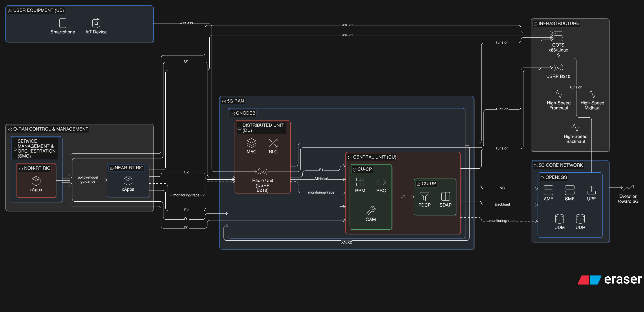
Task: Select the USER EQUIPMENT (UE) group title
Action: pos(38,10)
